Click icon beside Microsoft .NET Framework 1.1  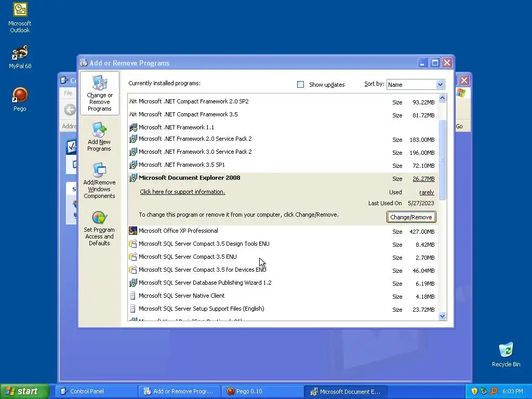[133, 127]
